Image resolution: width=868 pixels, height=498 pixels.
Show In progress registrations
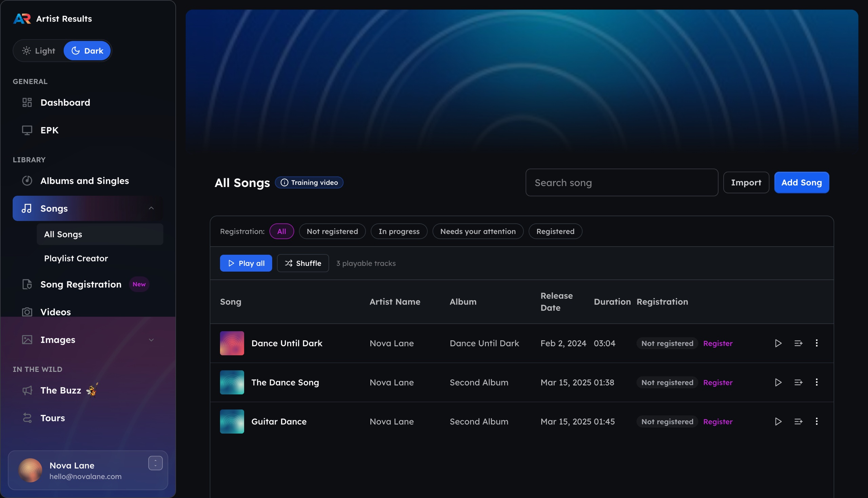[399, 231]
